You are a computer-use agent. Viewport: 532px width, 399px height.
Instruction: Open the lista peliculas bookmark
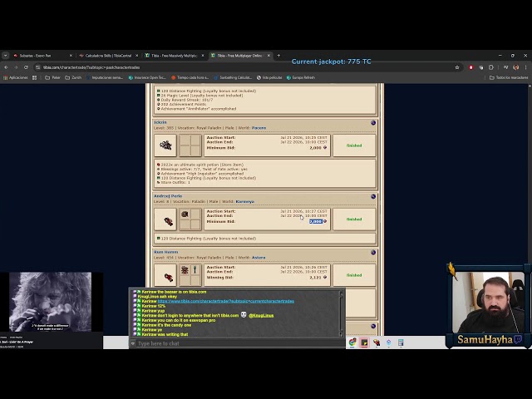pyautogui.click(x=269, y=77)
